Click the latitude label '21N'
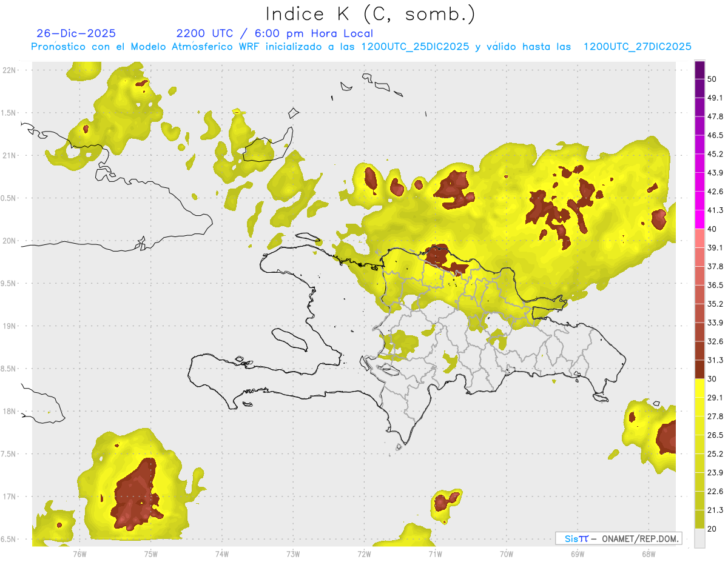Viewport: 728px width, 562px height. point(10,155)
